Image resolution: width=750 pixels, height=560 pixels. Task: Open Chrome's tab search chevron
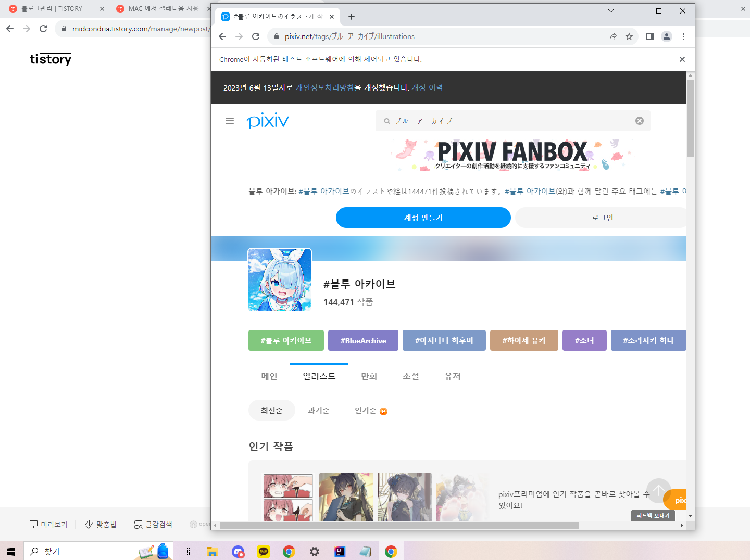tap(611, 11)
